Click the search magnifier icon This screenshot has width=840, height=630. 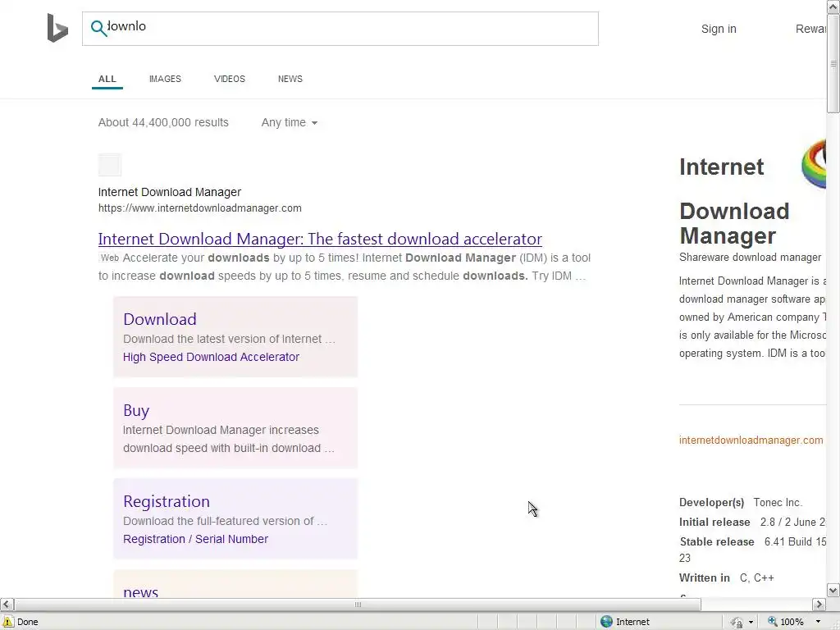tap(98, 28)
